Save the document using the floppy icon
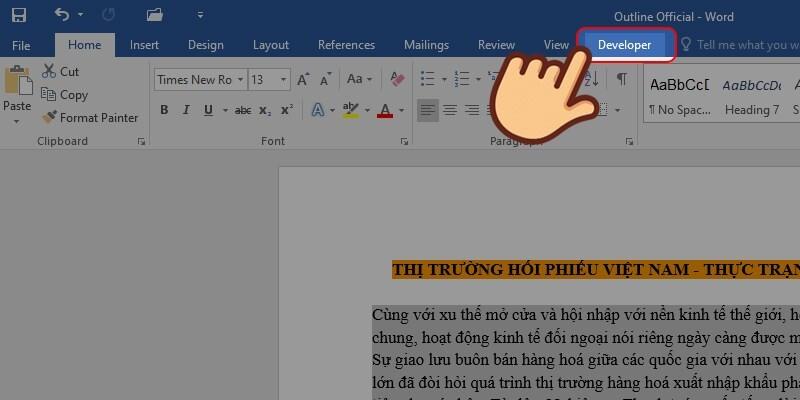The image size is (800, 400). pyautogui.click(x=19, y=15)
